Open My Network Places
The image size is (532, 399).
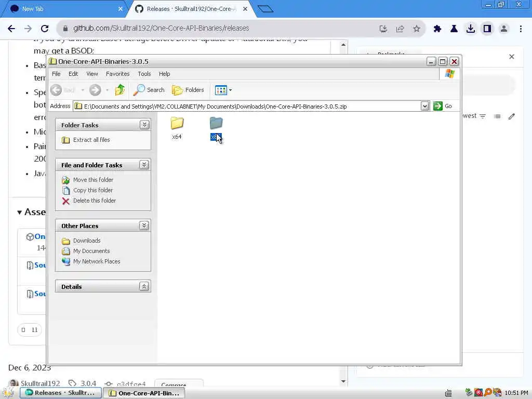point(96,261)
